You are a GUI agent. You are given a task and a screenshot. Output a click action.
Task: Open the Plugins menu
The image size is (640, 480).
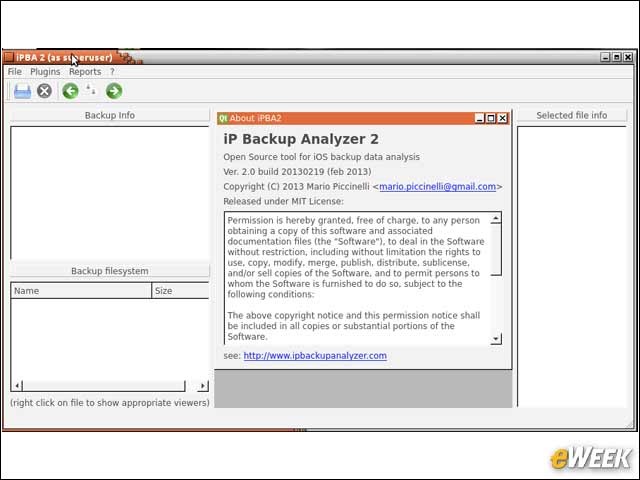point(45,72)
